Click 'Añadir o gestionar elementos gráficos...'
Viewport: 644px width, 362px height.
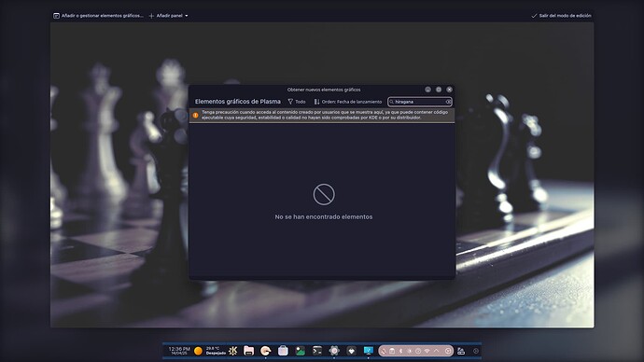click(x=98, y=16)
